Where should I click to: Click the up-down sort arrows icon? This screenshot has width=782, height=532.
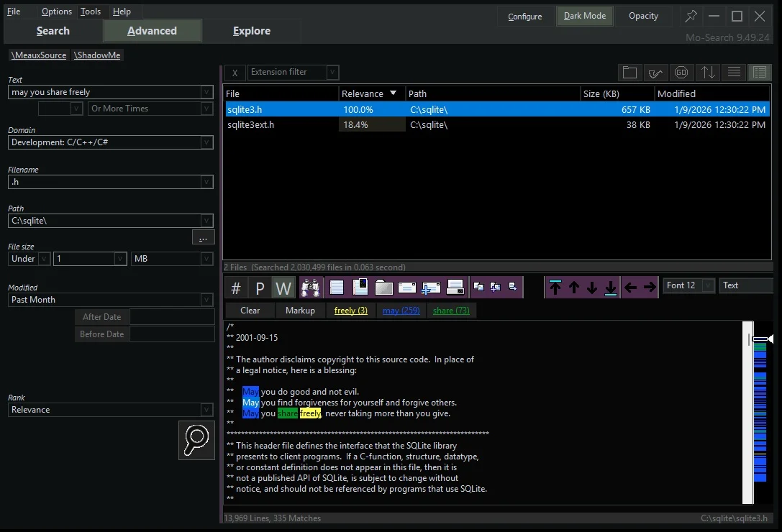pos(707,72)
